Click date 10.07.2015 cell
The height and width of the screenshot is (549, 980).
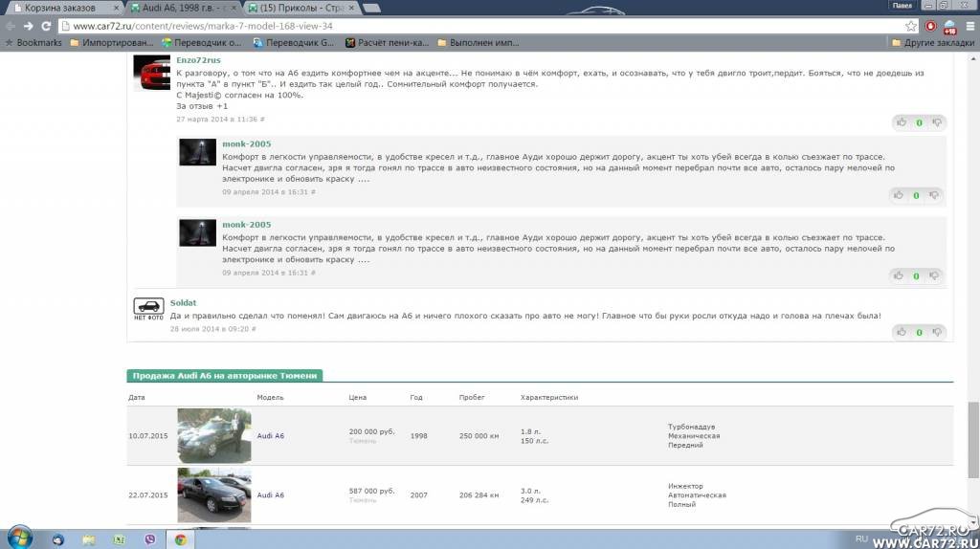click(x=148, y=436)
